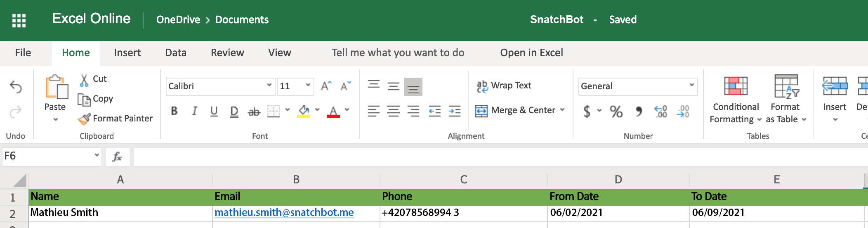The width and height of the screenshot is (868, 228).
Task: Switch to the Data tab
Action: (x=176, y=53)
